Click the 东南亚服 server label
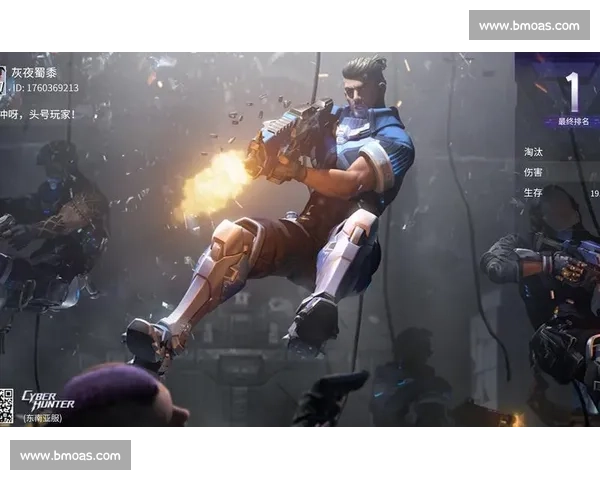 coord(42,418)
